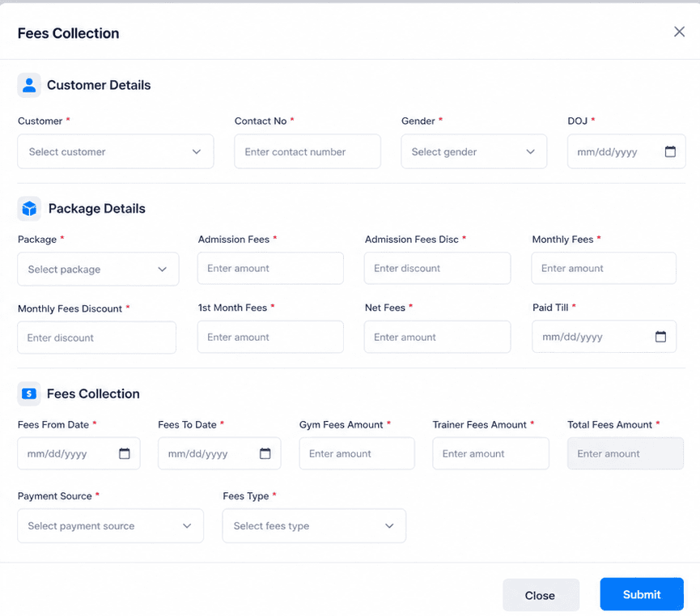The width and height of the screenshot is (700, 616).
Task: Click the Gym Fees Amount field
Action: click(357, 453)
